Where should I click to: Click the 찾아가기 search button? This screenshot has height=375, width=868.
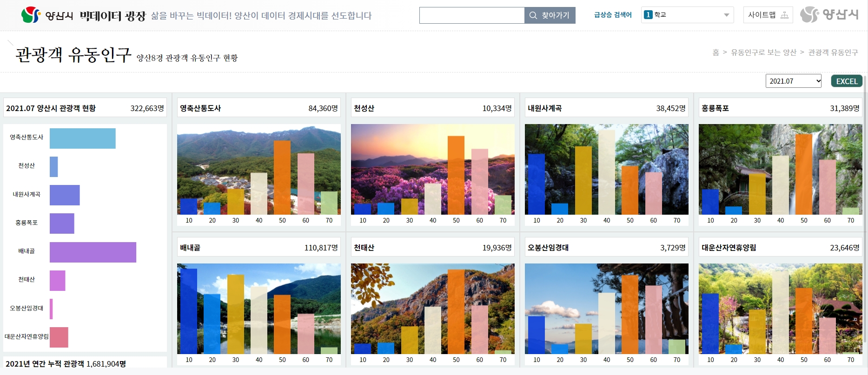pyautogui.click(x=550, y=15)
